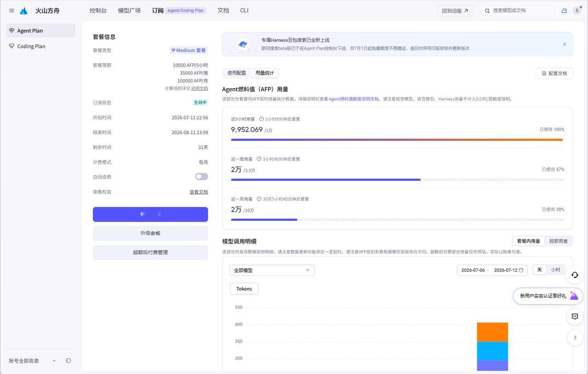The image size is (588, 374).
Task: Open Agent燃料值额度说明文档 link
Action: coord(354,99)
